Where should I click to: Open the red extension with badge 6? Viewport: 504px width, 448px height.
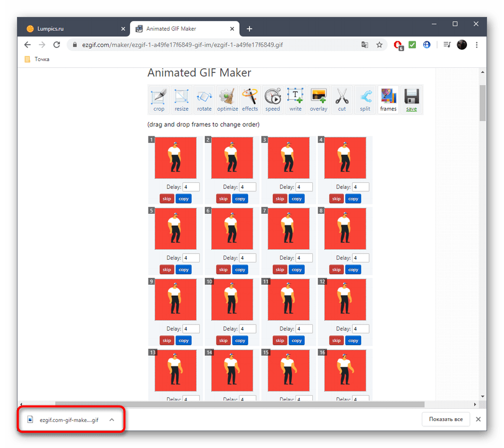pos(398,45)
